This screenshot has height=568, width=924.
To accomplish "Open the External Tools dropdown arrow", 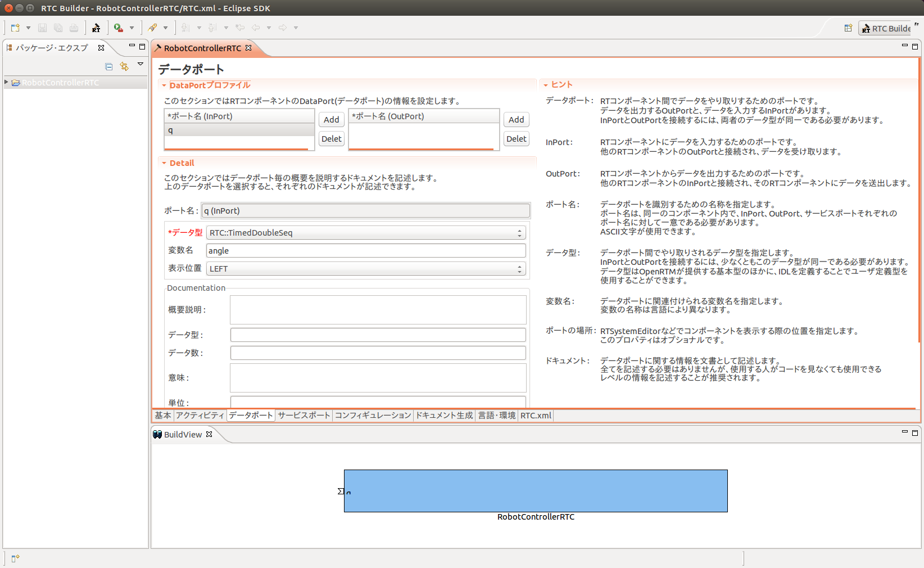I will [132, 28].
